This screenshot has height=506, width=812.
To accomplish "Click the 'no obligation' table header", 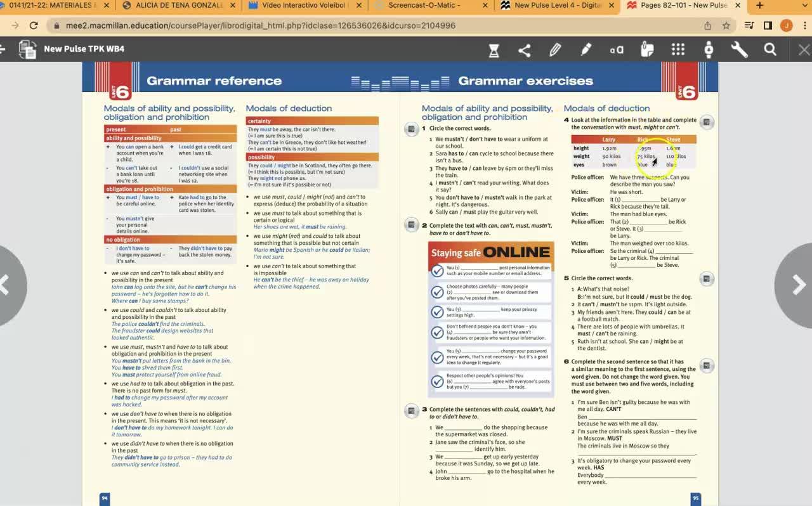I will coord(169,240).
